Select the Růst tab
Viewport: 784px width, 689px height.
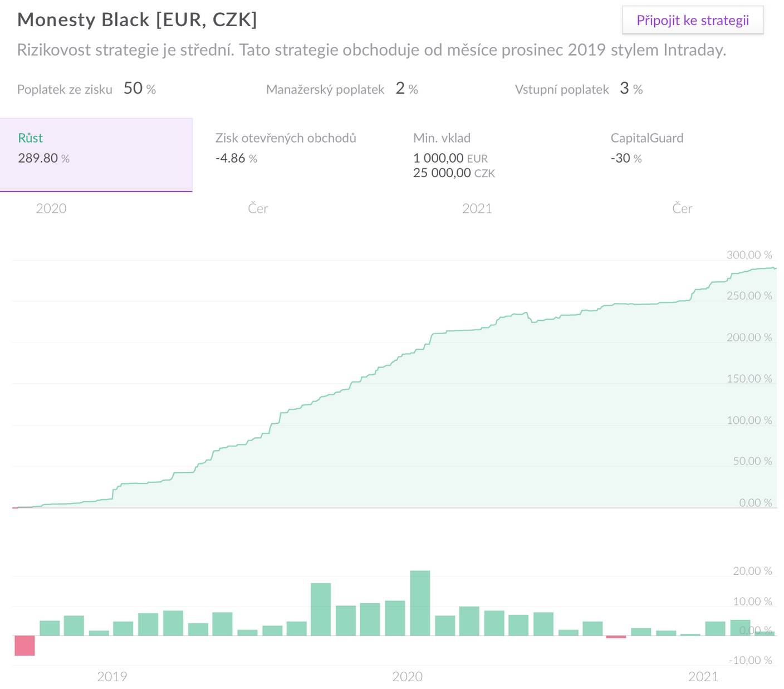click(x=96, y=155)
